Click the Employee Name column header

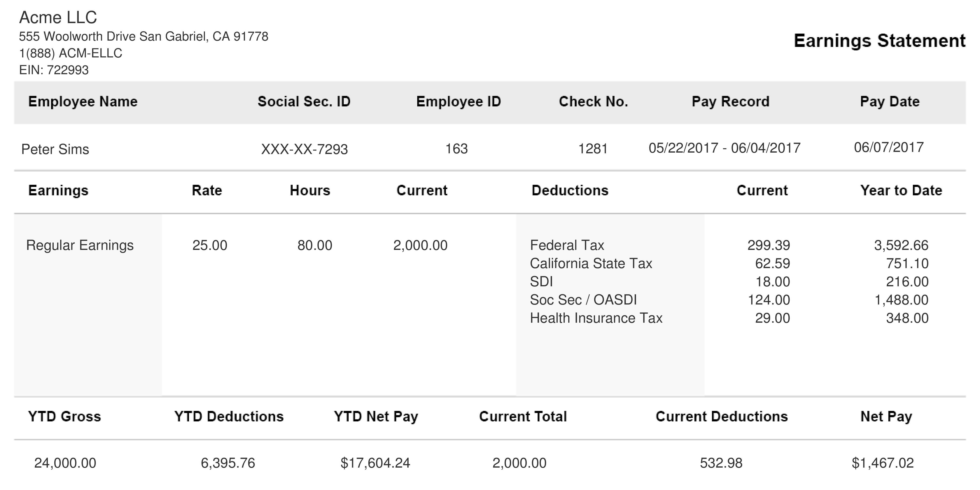(x=82, y=101)
